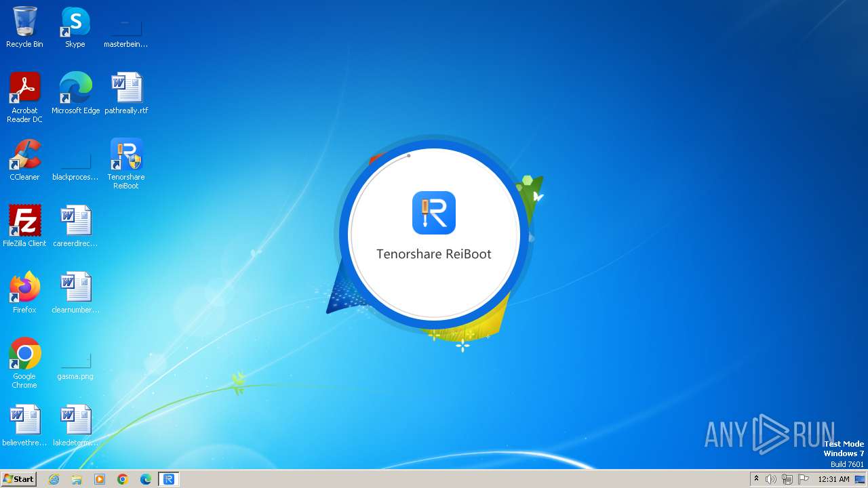
Task: Open Chrome from the taskbar
Action: click(123, 479)
